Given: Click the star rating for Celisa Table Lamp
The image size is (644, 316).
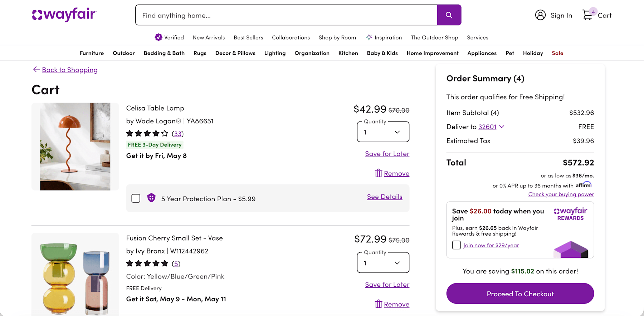Looking at the screenshot, I should [147, 134].
